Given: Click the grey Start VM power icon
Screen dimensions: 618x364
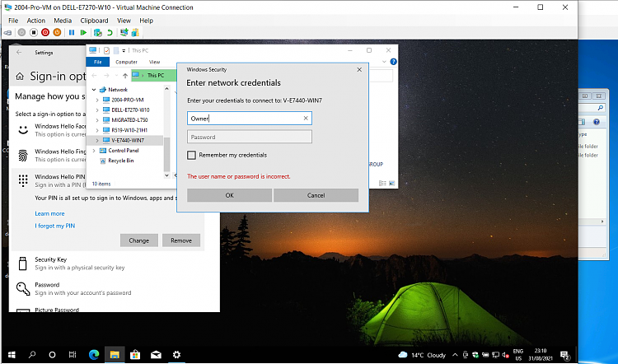Looking at the screenshot, I should click(21, 33).
